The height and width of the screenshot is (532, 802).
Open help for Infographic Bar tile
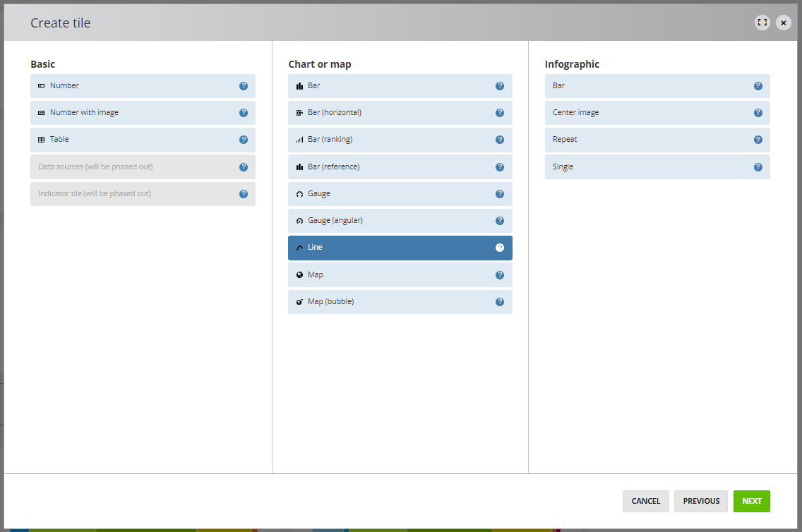pyautogui.click(x=758, y=86)
